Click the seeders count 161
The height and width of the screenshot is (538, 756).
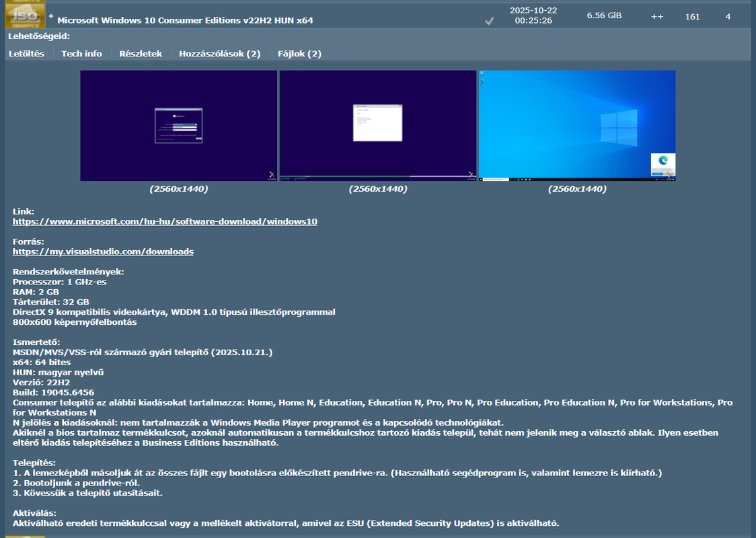pos(692,16)
